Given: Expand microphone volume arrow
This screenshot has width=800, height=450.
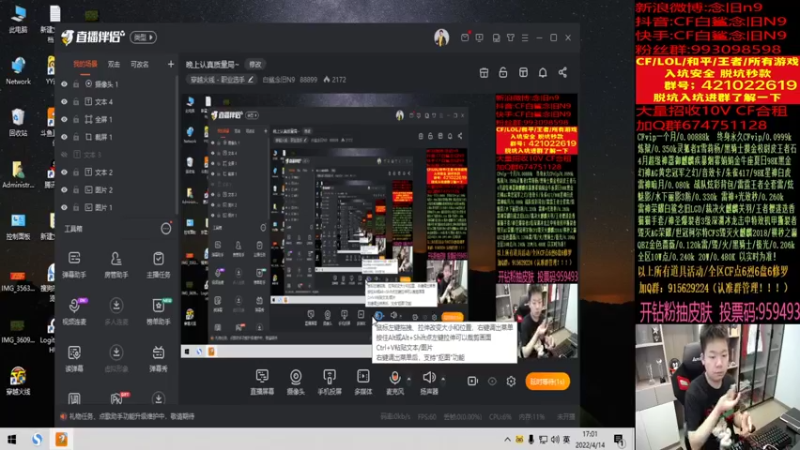Looking at the screenshot, I should pyautogui.click(x=409, y=379).
